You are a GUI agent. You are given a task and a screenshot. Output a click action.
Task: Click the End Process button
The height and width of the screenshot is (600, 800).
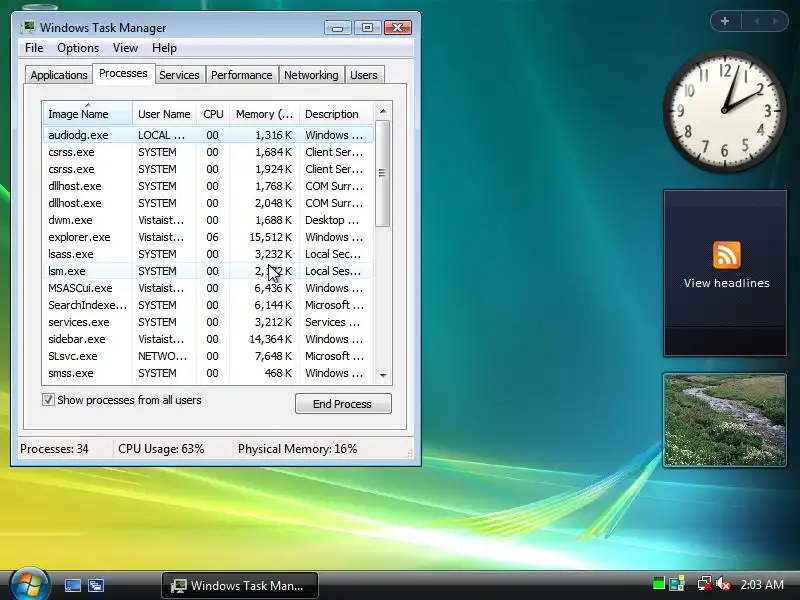click(x=343, y=404)
